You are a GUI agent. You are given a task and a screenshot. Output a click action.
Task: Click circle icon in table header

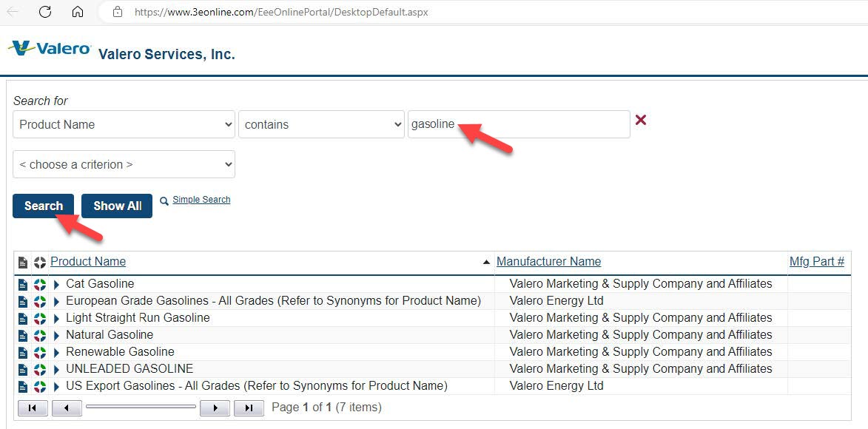40,263
